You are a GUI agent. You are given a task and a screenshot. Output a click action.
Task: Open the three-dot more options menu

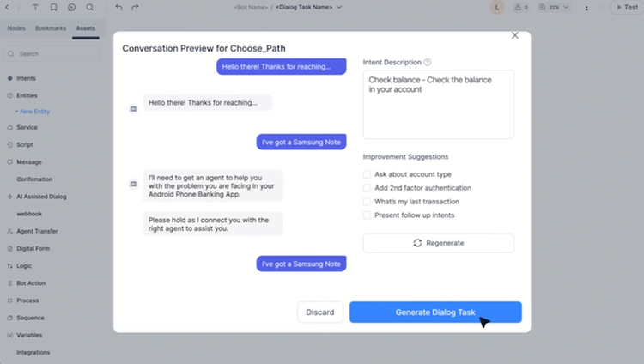pos(586,8)
